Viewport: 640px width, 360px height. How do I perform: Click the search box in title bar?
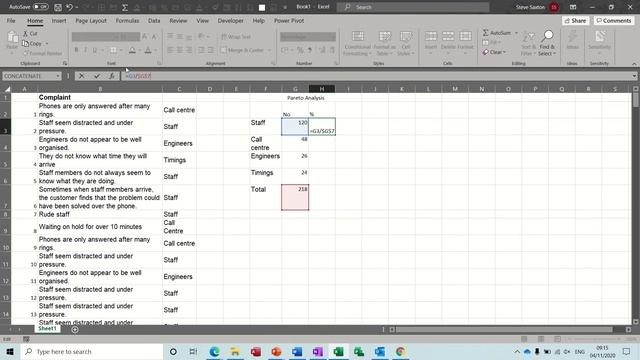click(413, 7)
